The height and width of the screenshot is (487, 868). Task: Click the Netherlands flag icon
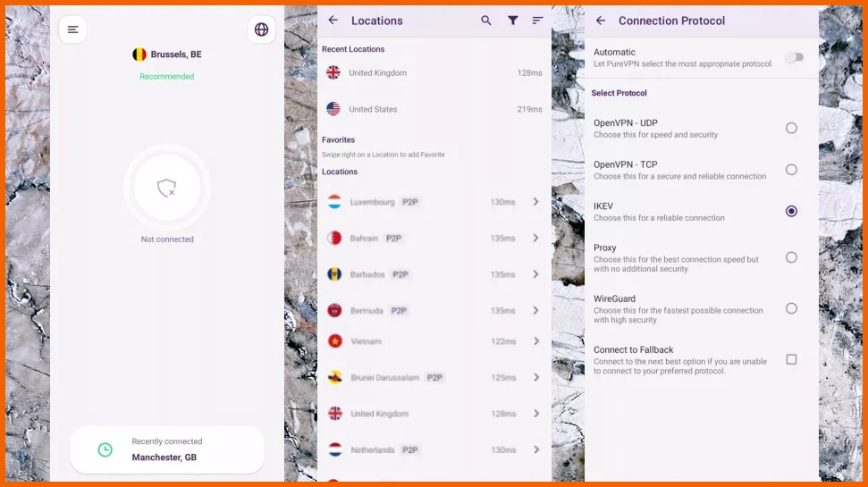pos(335,449)
